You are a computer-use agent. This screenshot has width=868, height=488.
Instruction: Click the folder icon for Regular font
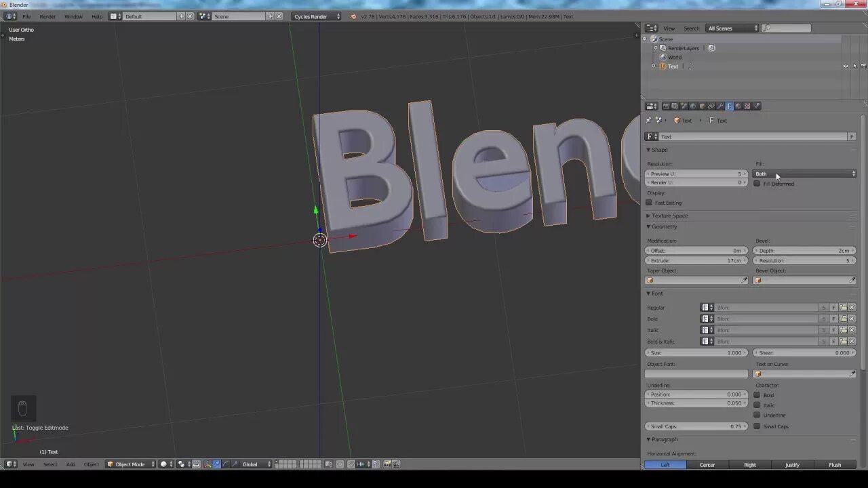tap(843, 308)
